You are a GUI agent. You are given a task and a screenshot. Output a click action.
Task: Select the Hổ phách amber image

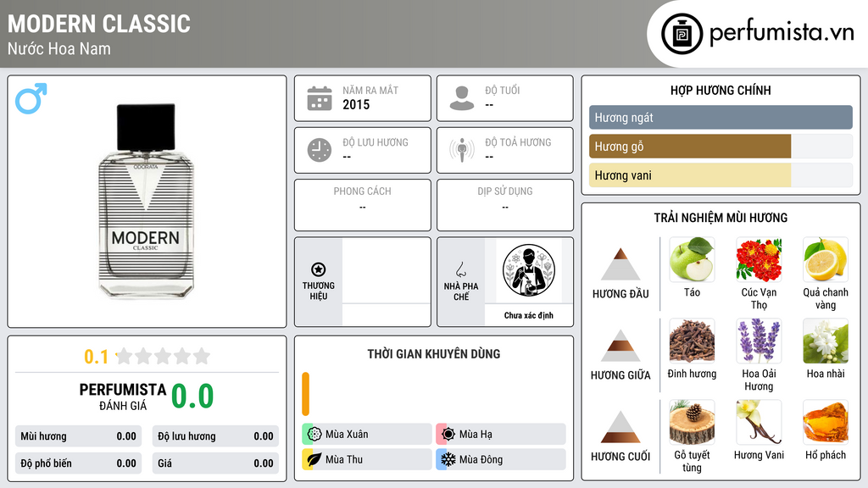click(x=826, y=422)
